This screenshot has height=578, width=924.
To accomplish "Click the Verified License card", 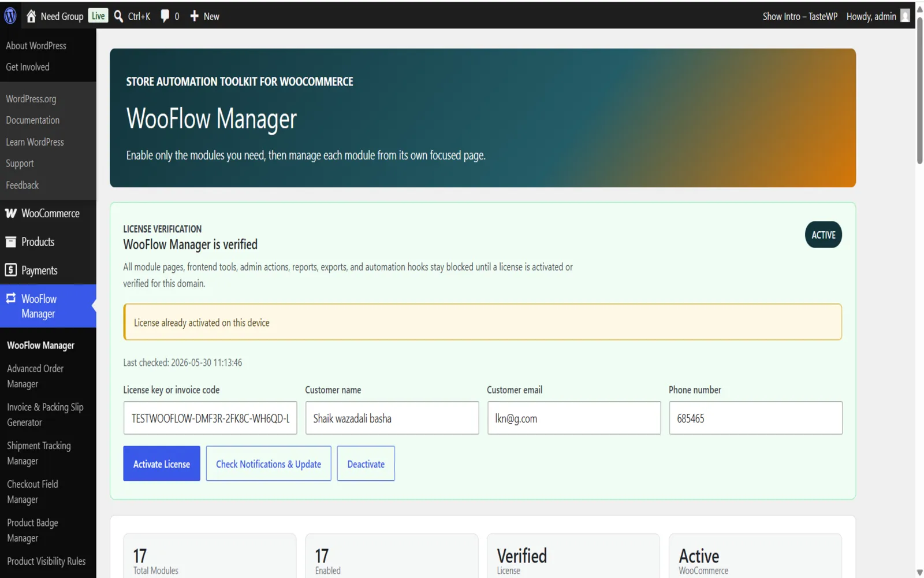I will tap(573, 557).
